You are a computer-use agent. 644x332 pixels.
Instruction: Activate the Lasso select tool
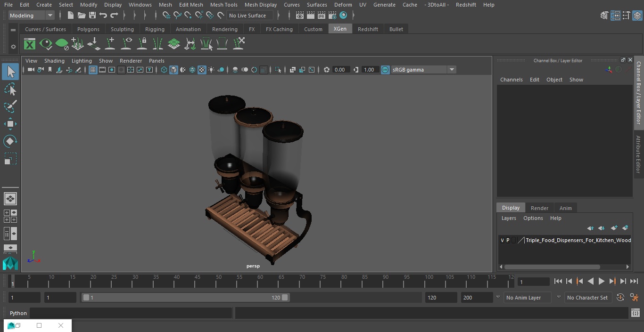tap(10, 89)
